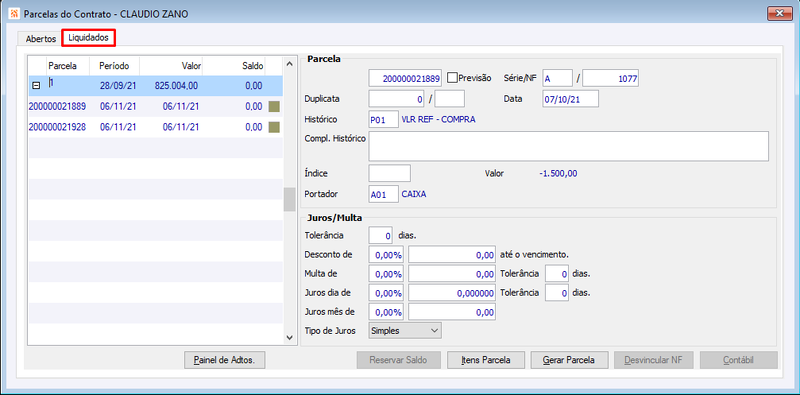This screenshot has height=395, width=800.
Task: Click the Portador code field A01
Action: click(x=384, y=194)
